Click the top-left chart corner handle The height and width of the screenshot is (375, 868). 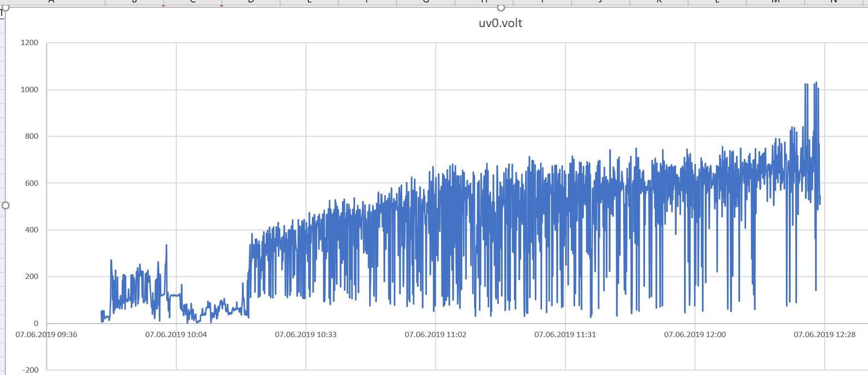pyautogui.click(x=5, y=7)
